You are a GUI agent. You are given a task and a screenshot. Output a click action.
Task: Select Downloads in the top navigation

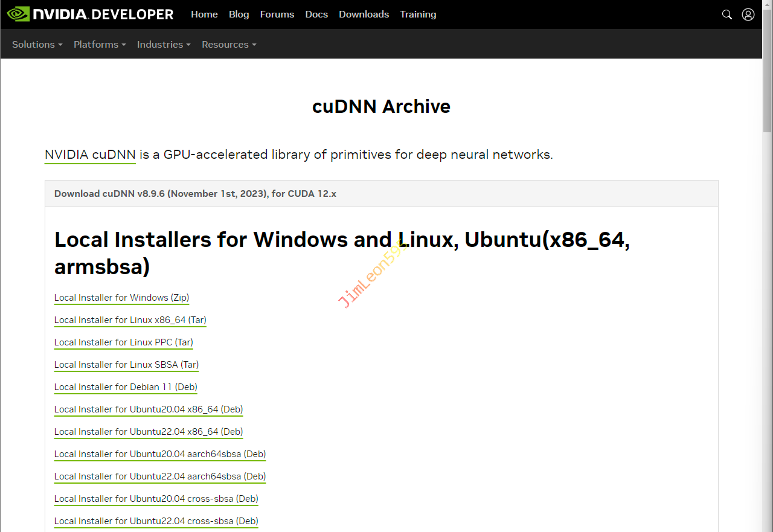(x=364, y=14)
